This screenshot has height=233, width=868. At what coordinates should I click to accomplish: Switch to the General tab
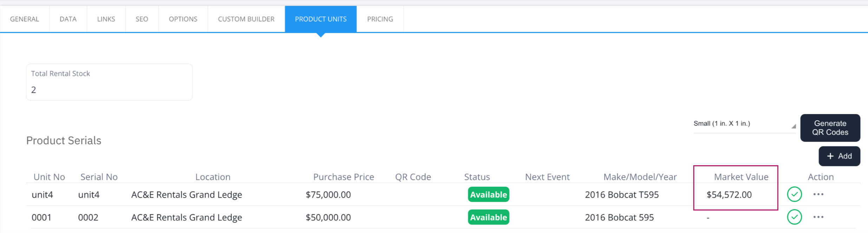coord(25,19)
